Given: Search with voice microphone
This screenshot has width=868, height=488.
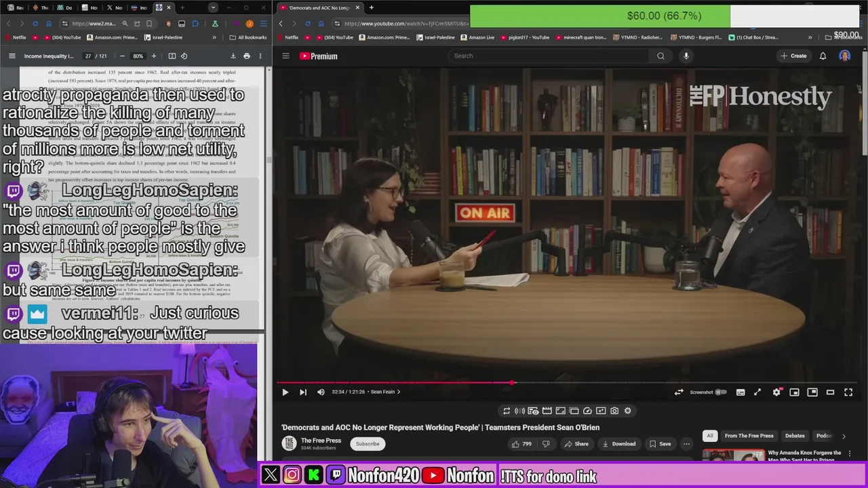Looking at the screenshot, I should (686, 56).
